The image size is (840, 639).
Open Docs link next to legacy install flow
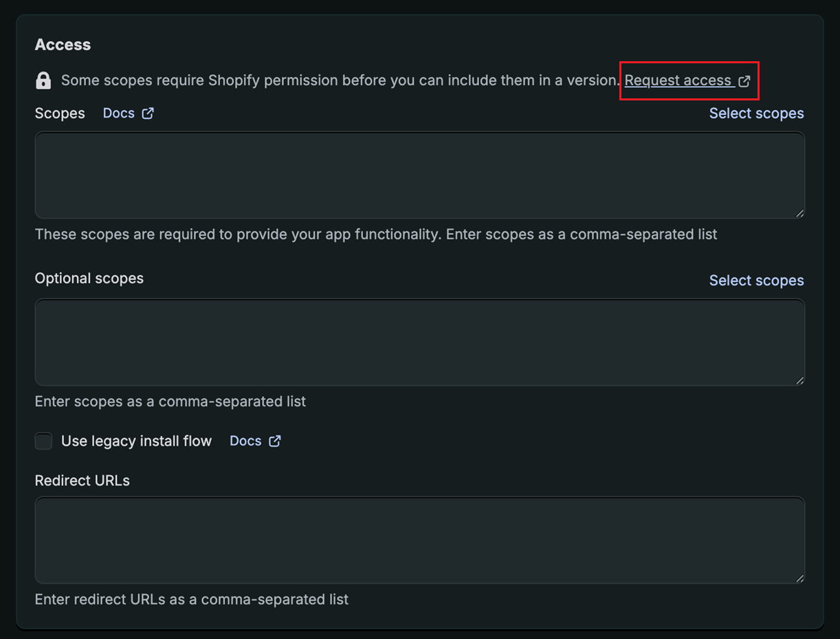[x=245, y=441]
